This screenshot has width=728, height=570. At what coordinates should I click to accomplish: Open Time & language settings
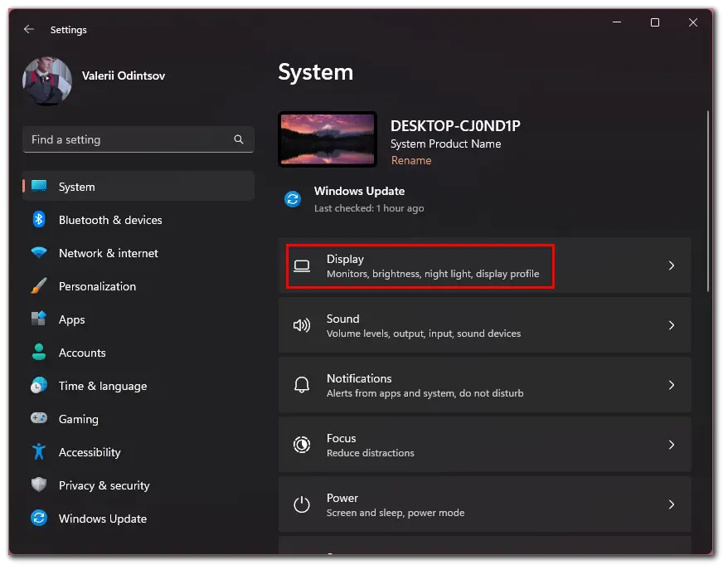point(138,386)
